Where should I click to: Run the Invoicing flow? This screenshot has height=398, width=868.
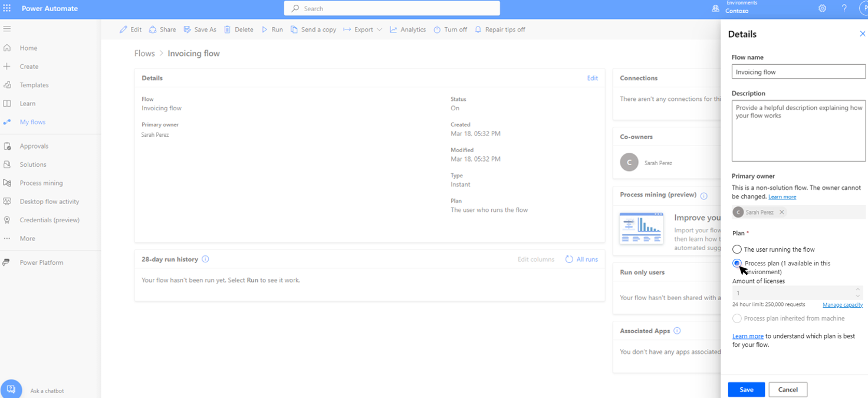point(272,29)
